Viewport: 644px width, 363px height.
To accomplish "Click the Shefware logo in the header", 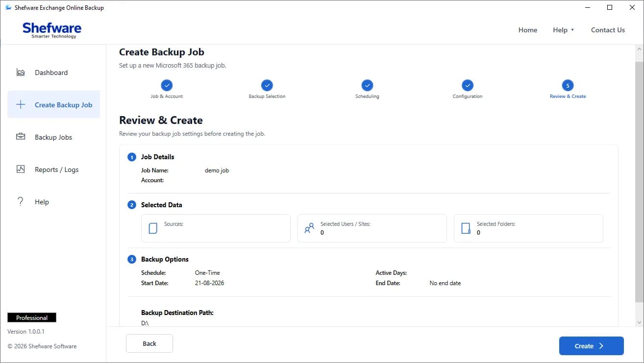I will [x=52, y=30].
